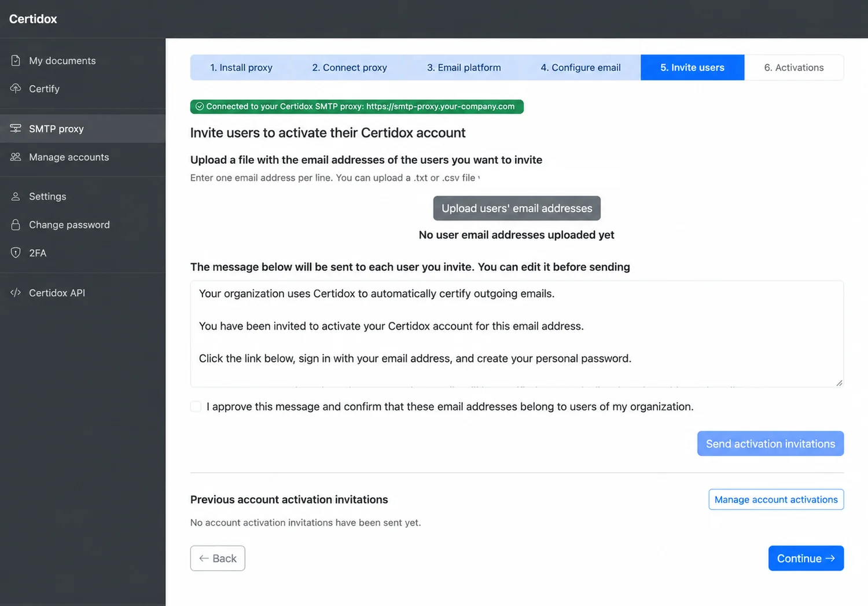Switch to step 2 Connect proxy

350,67
